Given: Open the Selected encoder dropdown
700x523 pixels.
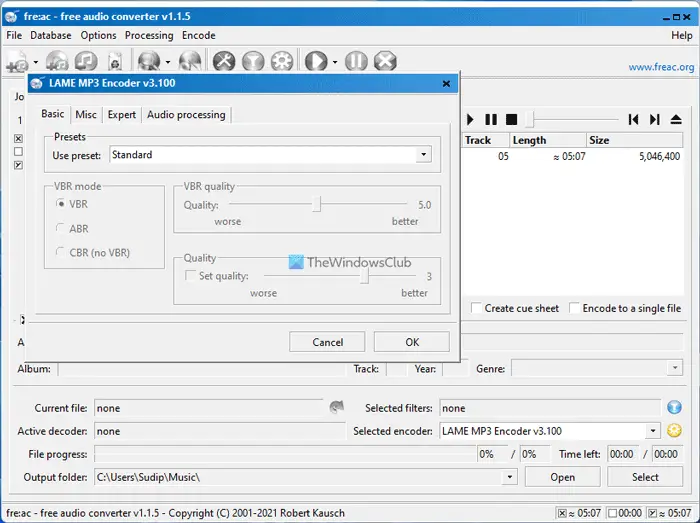Looking at the screenshot, I should coord(653,431).
